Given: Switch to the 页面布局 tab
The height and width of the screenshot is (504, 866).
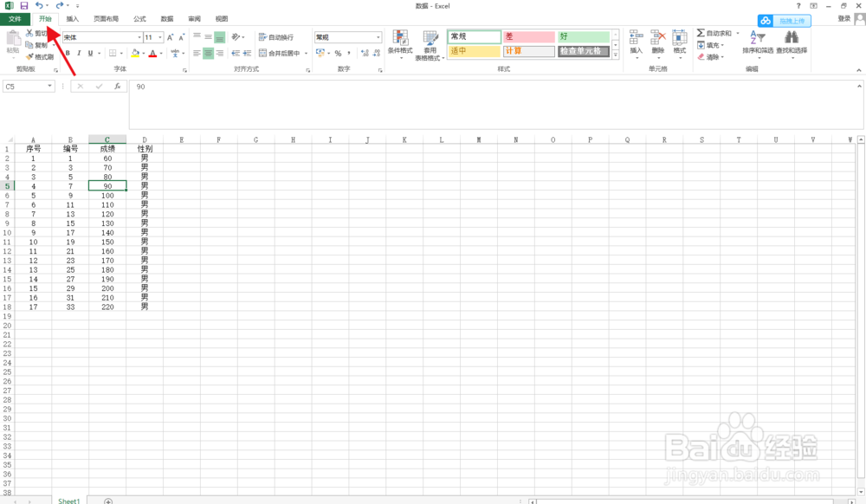Looking at the screenshot, I should coord(106,19).
